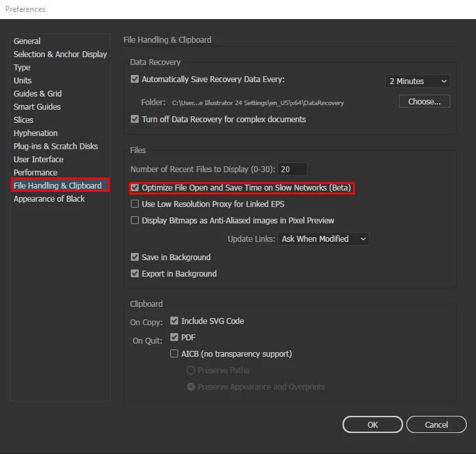The width and height of the screenshot is (476, 454).
Task: Click the Number of Recent Files field
Action: click(293, 169)
